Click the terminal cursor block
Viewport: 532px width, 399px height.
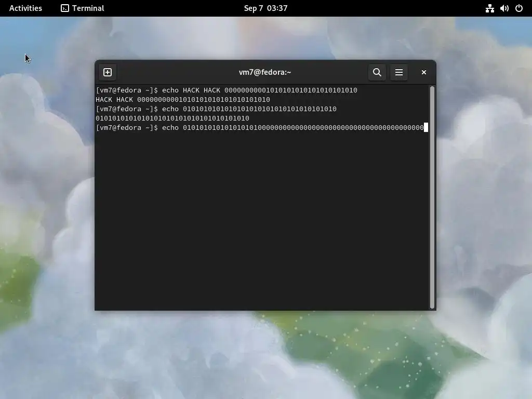click(x=426, y=128)
